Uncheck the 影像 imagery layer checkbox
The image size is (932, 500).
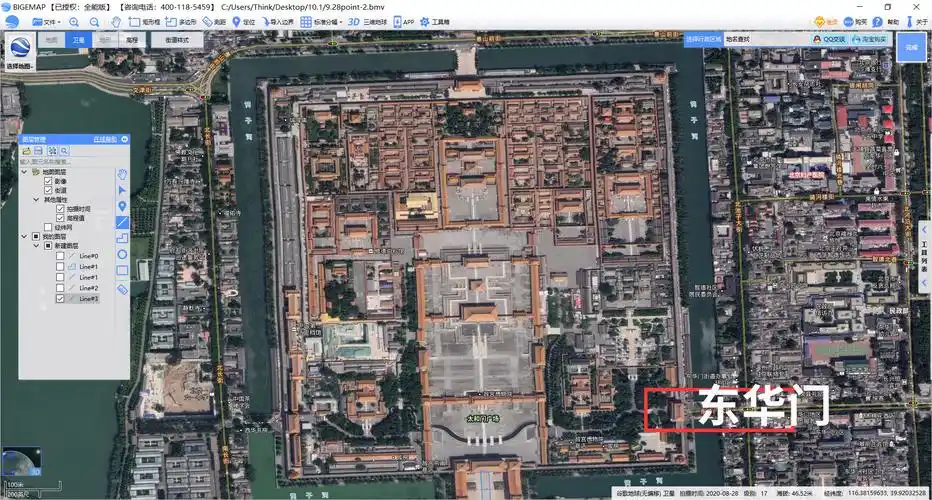(x=48, y=181)
